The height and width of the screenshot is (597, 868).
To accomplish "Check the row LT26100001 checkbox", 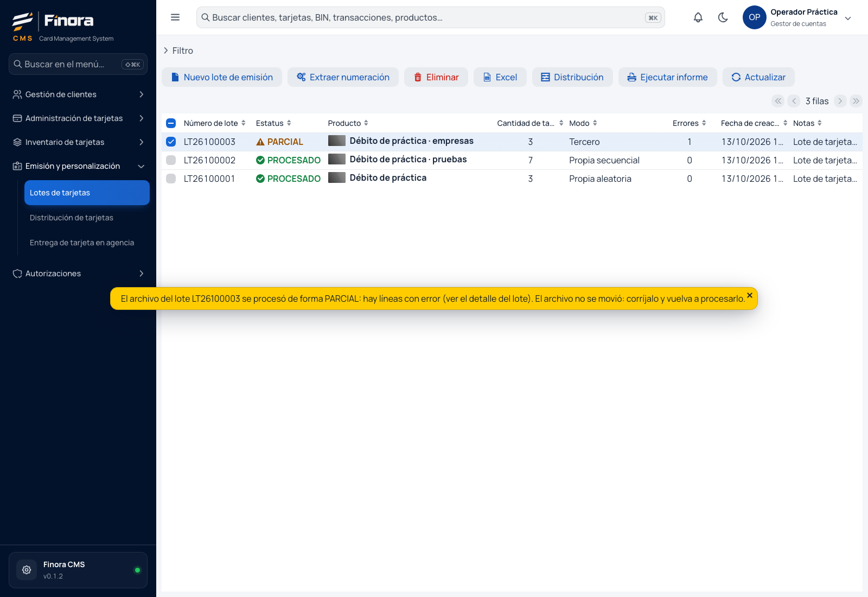I will pyautogui.click(x=171, y=179).
